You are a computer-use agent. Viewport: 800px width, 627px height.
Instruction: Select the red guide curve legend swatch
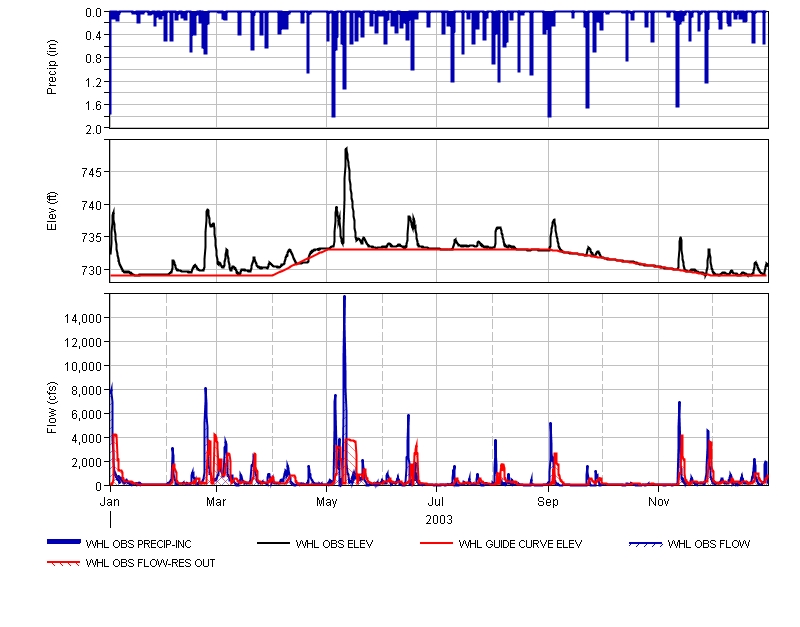pyautogui.click(x=436, y=543)
